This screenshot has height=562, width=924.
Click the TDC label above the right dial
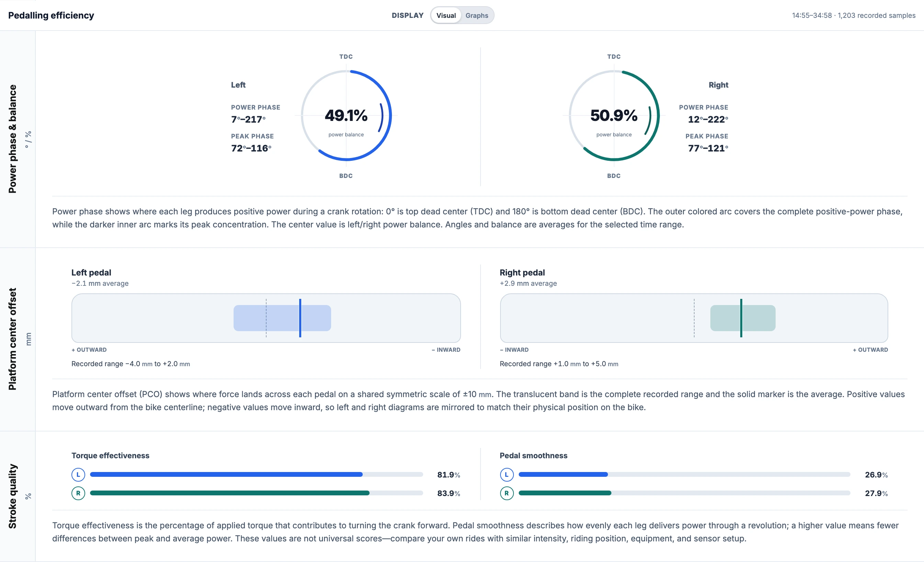(614, 57)
